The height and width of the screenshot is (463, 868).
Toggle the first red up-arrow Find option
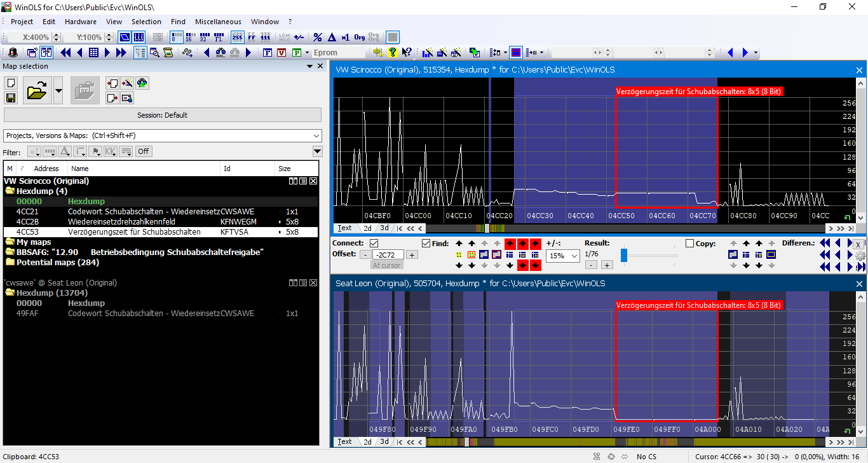(x=510, y=243)
